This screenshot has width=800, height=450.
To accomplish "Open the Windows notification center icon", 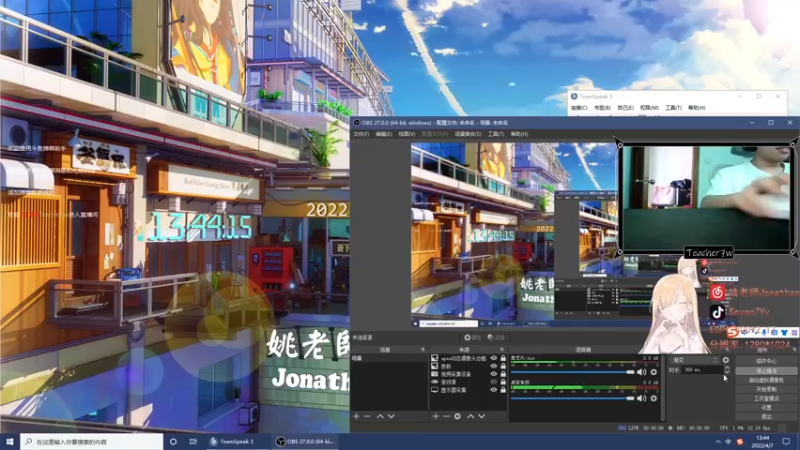I will pyautogui.click(x=786, y=441).
